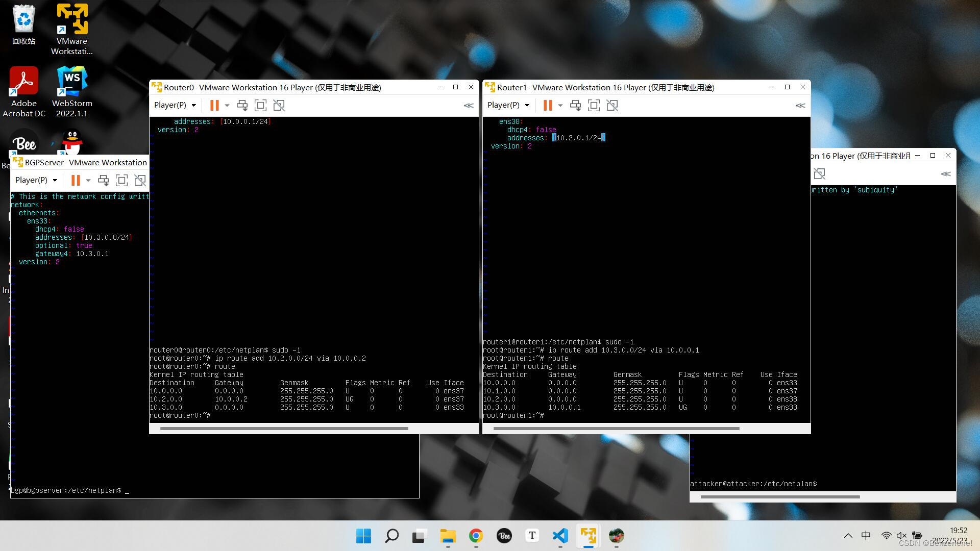
Task: Send Ctrl+Alt+Del to Router1 VM
Action: coord(575,106)
